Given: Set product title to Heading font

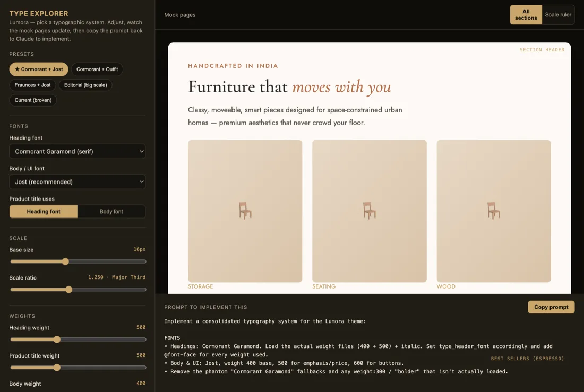Looking at the screenshot, I should point(44,212).
